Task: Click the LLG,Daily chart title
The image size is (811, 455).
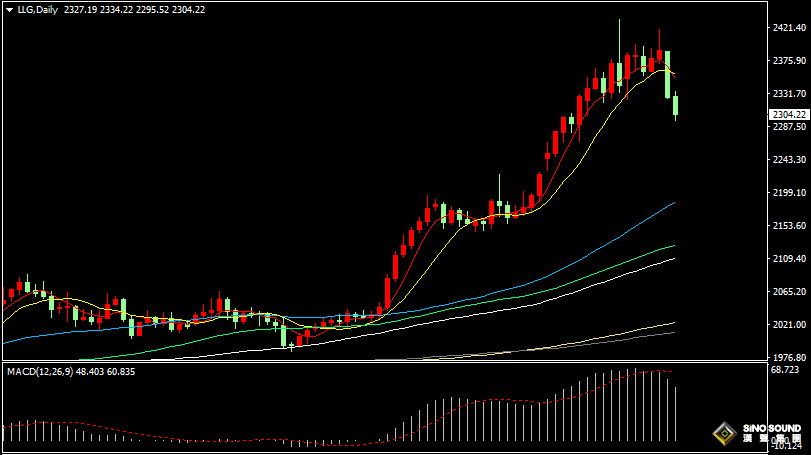Action: (x=35, y=9)
